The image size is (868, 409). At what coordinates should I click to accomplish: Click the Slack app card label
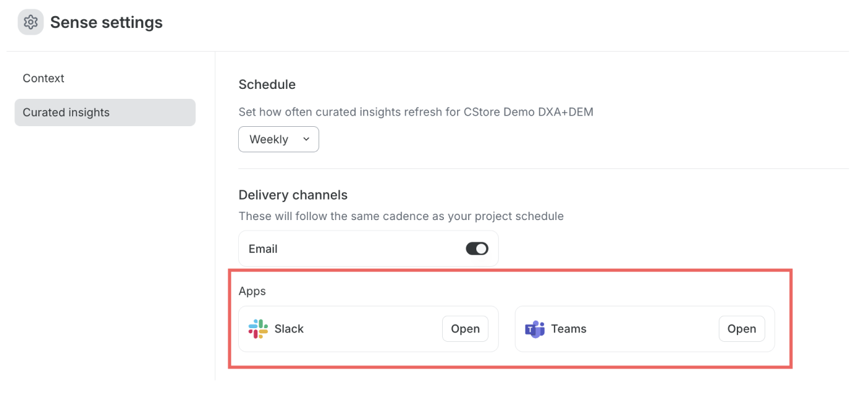(x=289, y=329)
